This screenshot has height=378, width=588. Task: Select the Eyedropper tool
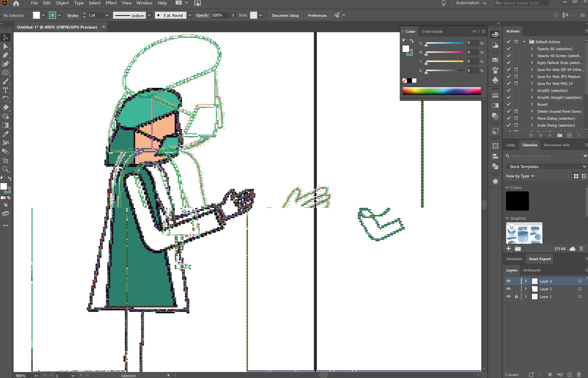pyautogui.click(x=5, y=134)
